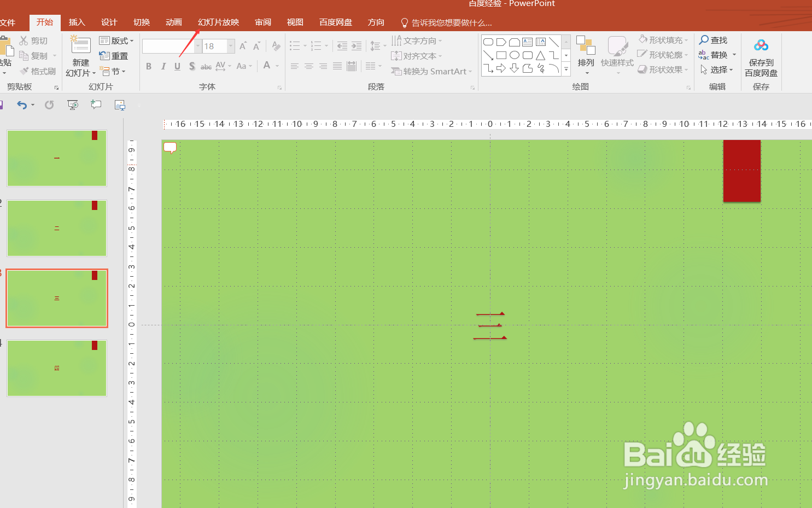The width and height of the screenshot is (812, 508).
Task: Select the fourth slide thumbnail
Action: coord(57,368)
